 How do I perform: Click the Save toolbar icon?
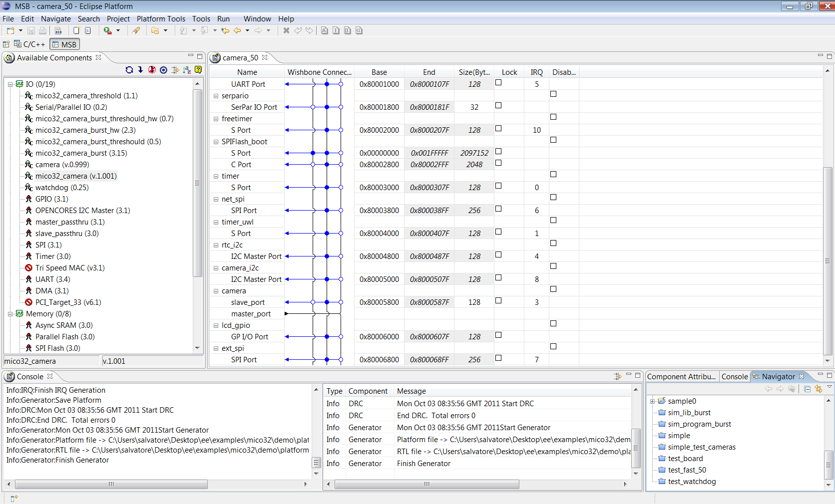(31, 30)
